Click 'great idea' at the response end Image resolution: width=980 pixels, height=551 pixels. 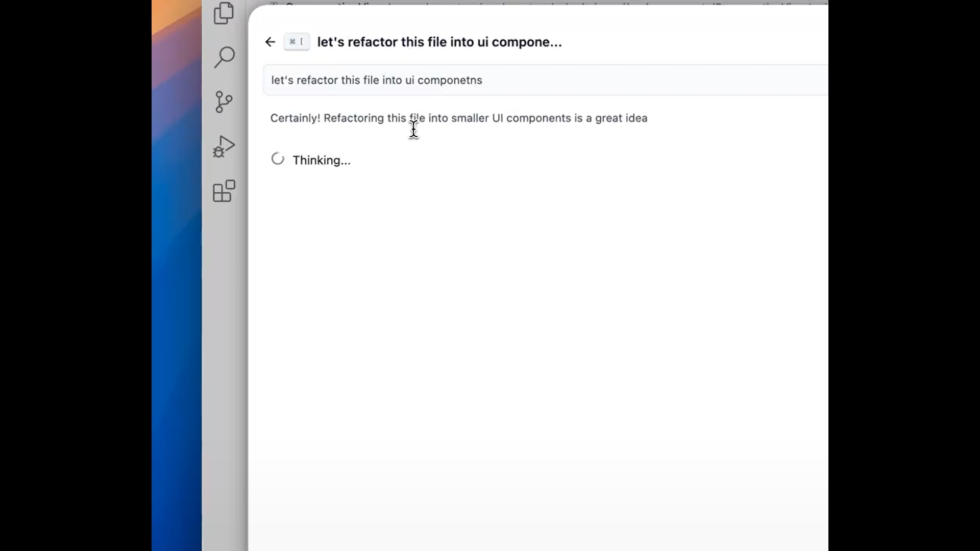click(621, 118)
